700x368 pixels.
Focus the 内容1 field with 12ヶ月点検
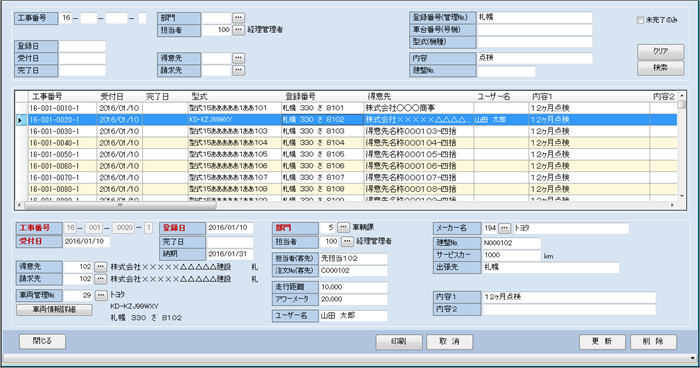[x=569, y=297]
